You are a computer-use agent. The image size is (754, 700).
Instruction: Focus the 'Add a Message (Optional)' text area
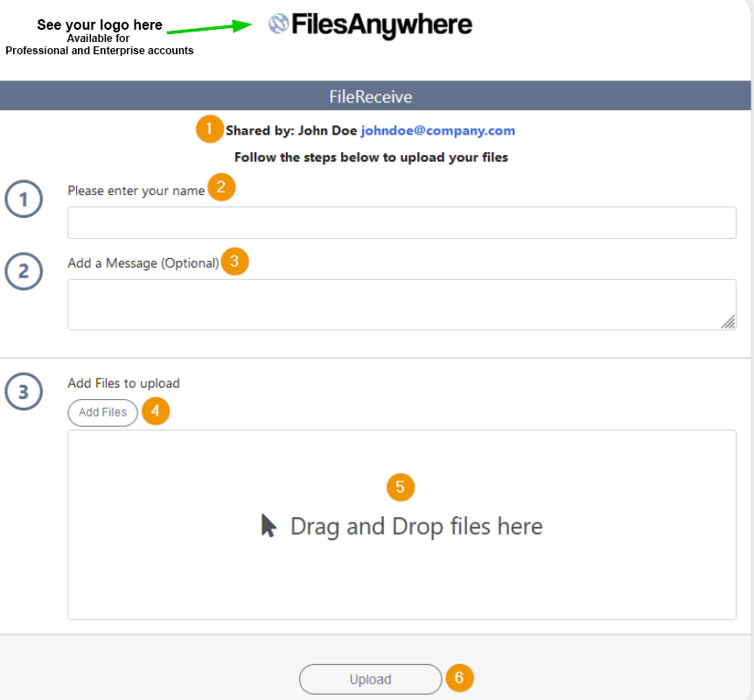click(401, 304)
